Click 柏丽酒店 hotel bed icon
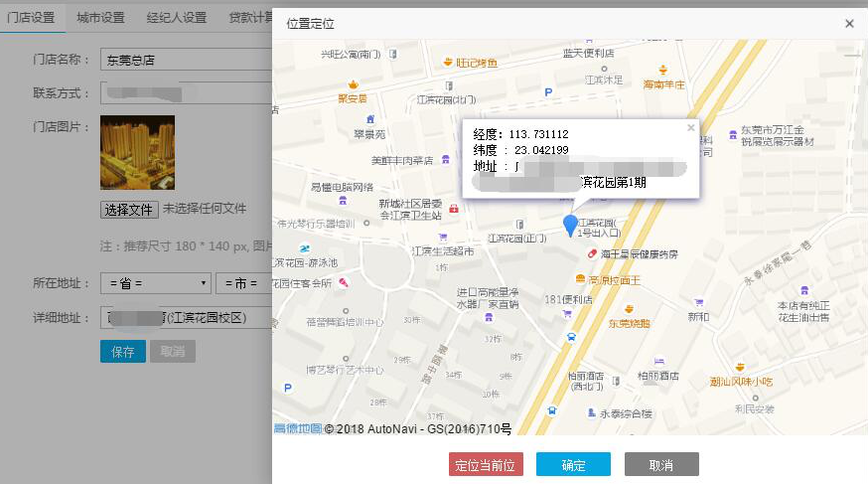 click(658, 361)
